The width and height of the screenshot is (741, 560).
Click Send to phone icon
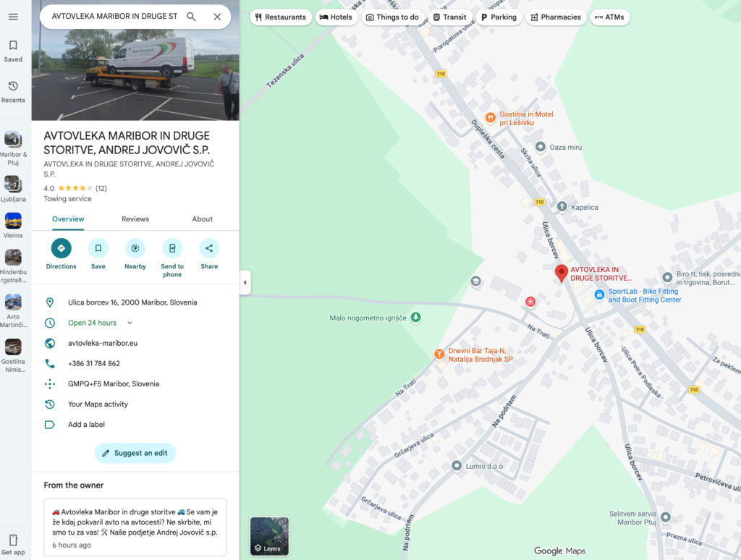(172, 248)
